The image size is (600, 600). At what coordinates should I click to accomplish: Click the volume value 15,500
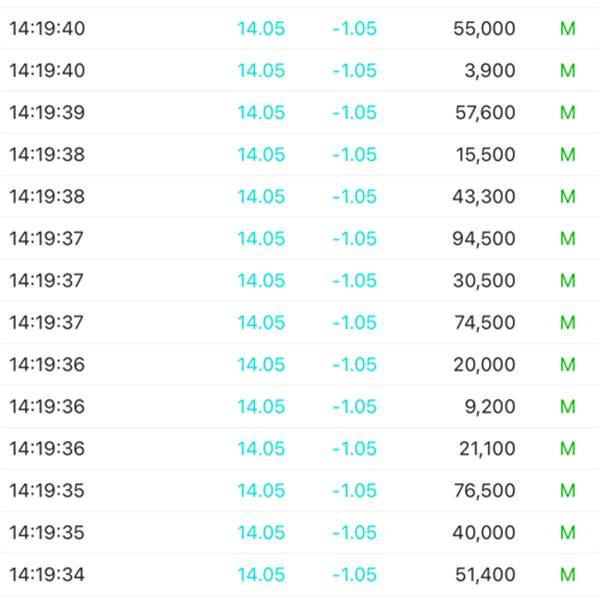(x=484, y=155)
